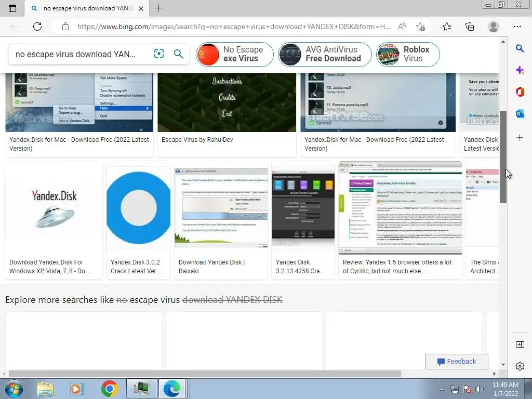
Task: Show hidden system tray icons
Action: click(442, 389)
